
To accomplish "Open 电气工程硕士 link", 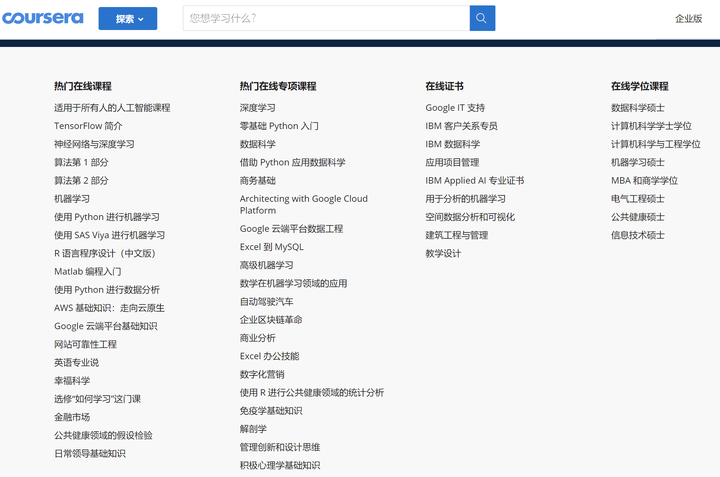I will [x=638, y=199].
